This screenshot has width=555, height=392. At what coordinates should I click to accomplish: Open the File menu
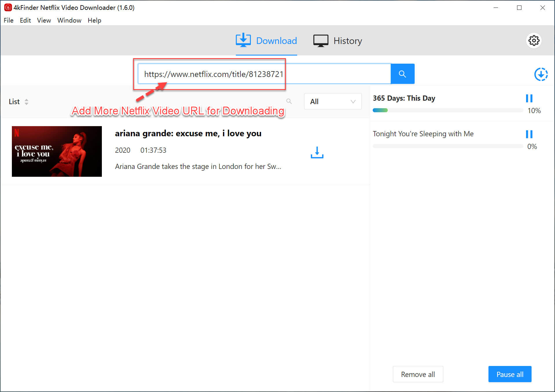pos(9,20)
